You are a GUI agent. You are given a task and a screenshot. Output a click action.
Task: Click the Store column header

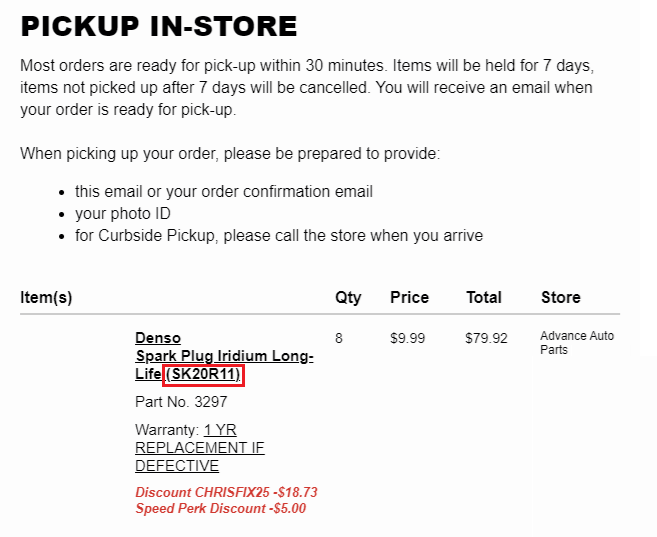[561, 297]
